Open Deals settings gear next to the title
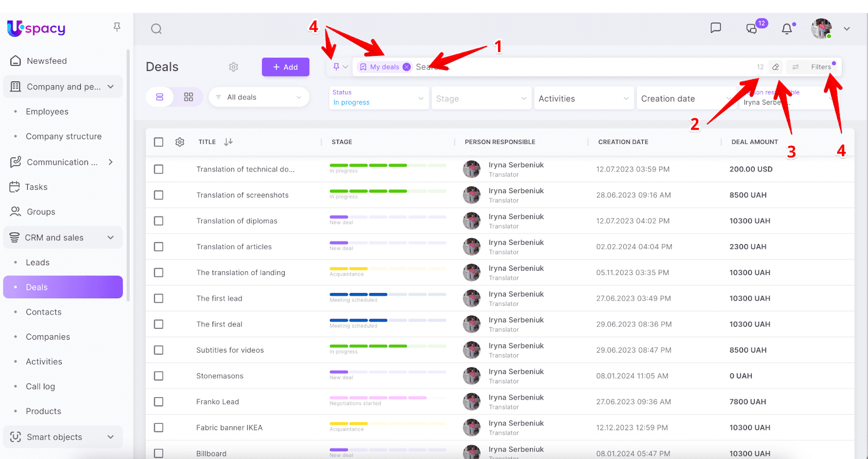This screenshot has height=459, width=868. pos(233,67)
